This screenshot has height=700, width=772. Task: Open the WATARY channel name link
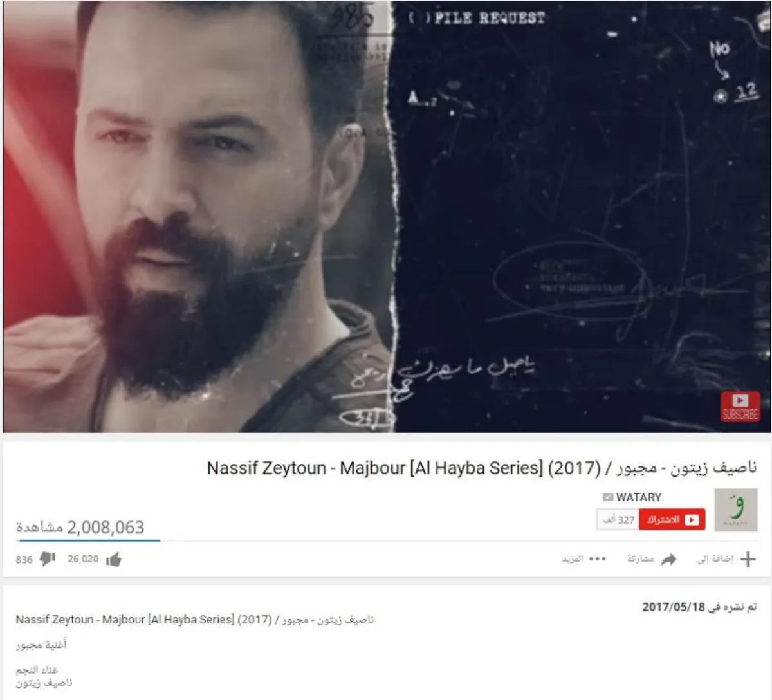click(x=639, y=497)
